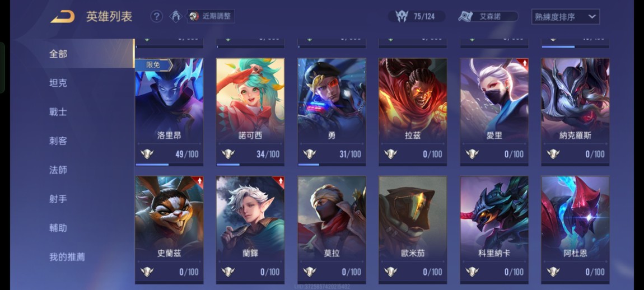Image resolution: width=644 pixels, height=290 pixels.
Task: Click the hero role diamond icon
Action: point(176,16)
